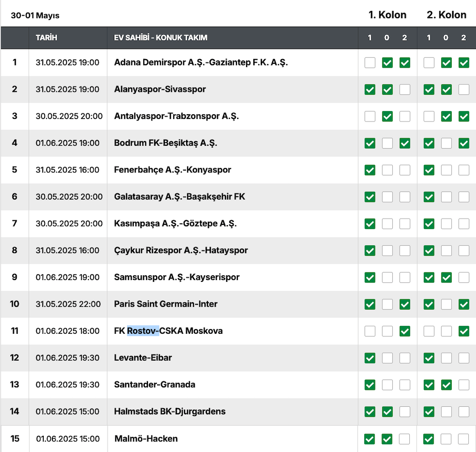Check option 1 for Adana Demirspor in 1. Kolon
Screen dimensions: 476x452
click(x=370, y=62)
